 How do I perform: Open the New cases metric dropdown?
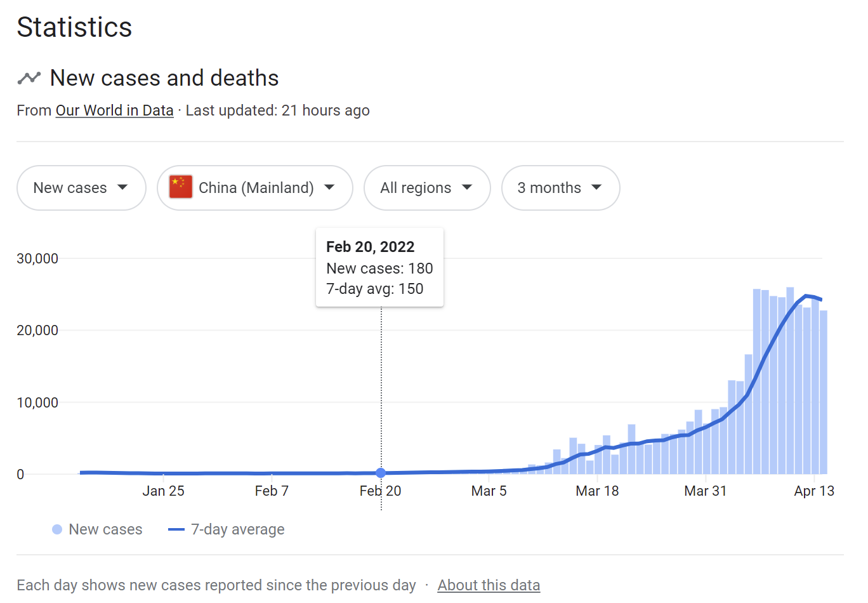(81, 188)
